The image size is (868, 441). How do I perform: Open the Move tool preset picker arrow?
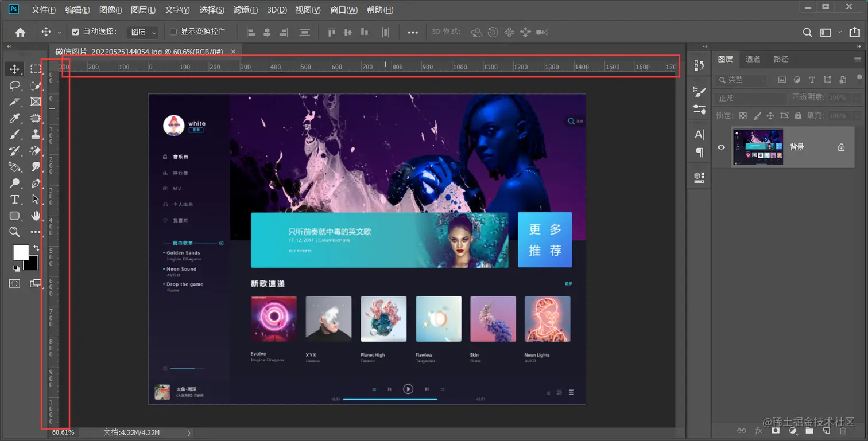click(x=60, y=33)
